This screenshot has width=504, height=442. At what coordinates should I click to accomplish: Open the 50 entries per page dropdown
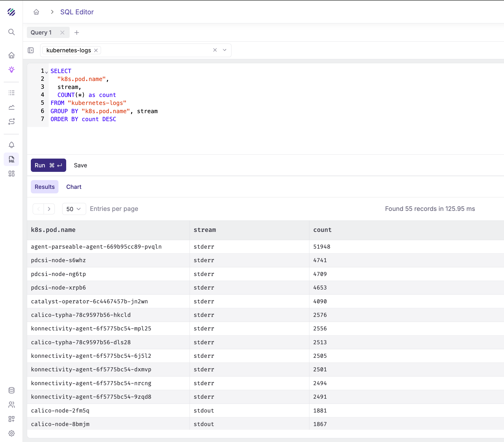tap(74, 209)
